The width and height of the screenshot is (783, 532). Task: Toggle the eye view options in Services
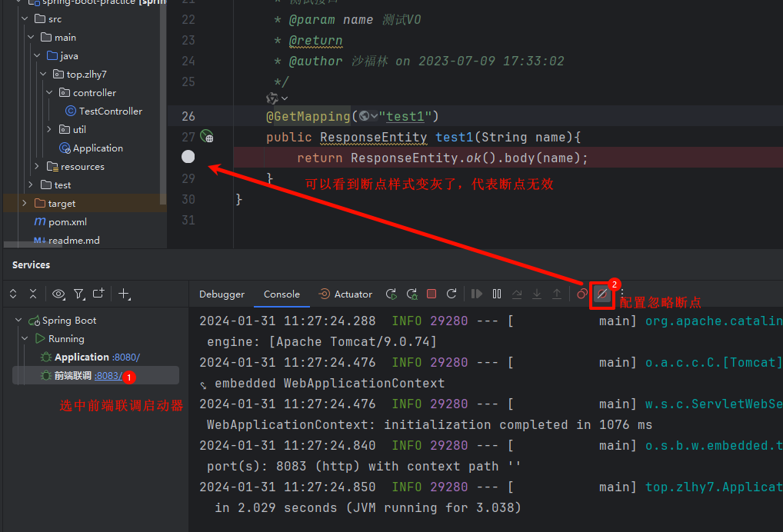(58, 294)
